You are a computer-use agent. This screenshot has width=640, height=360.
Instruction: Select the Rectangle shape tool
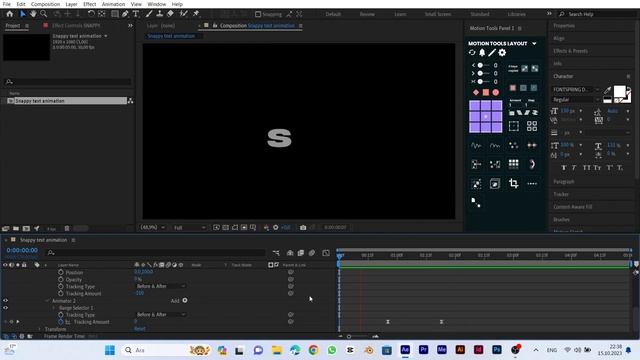[115, 14]
